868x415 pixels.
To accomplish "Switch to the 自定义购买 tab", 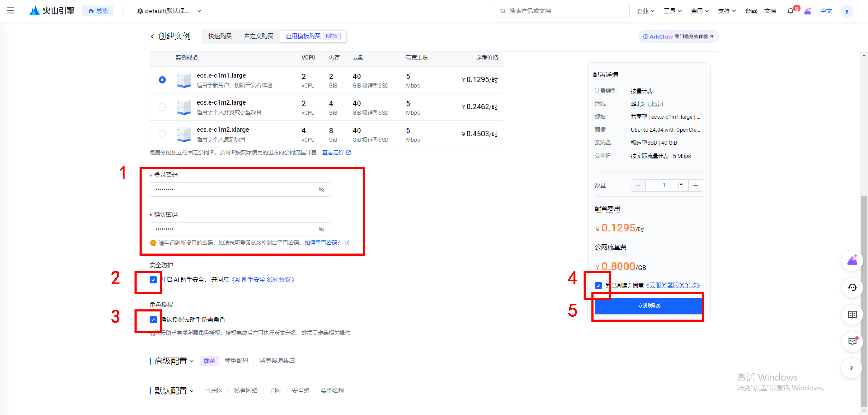I will click(259, 36).
